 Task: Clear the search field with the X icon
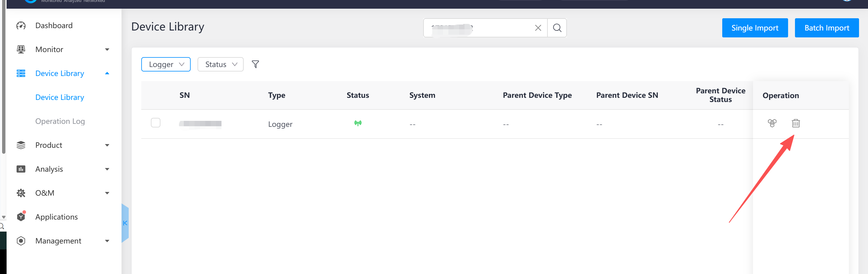coord(538,28)
